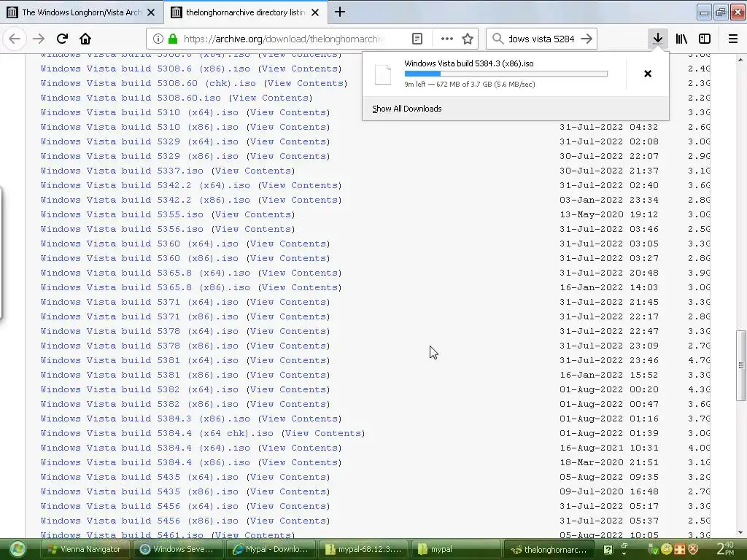Screen dimensions: 747x560
Task: Toggle reader view in address bar
Action: click(x=417, y=39)
